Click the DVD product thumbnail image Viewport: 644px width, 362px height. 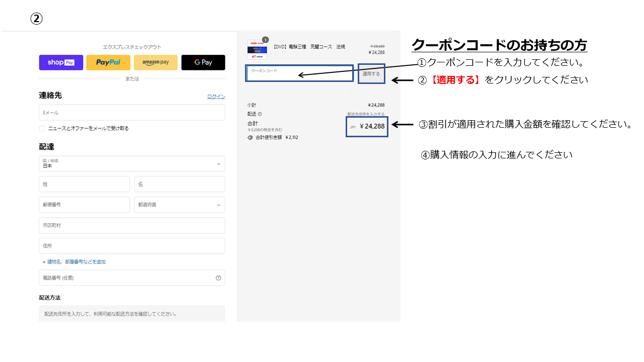coord(257,50)
